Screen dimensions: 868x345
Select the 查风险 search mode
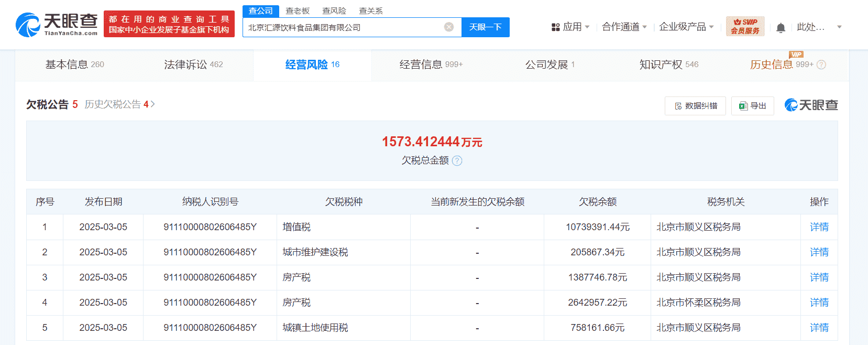334,10
